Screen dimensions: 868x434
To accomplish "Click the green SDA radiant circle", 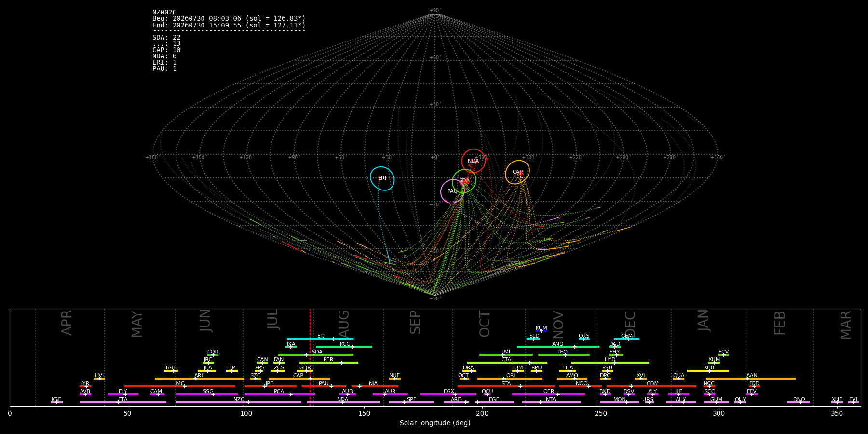I will [464, 181].
